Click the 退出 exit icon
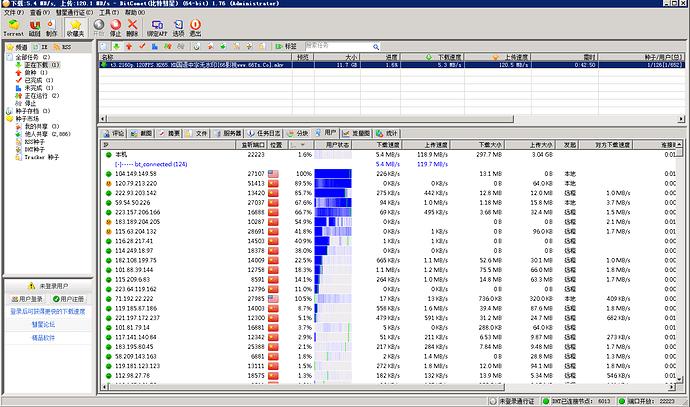Viewport: 690px width, 407px height. [x=195, y=28]
